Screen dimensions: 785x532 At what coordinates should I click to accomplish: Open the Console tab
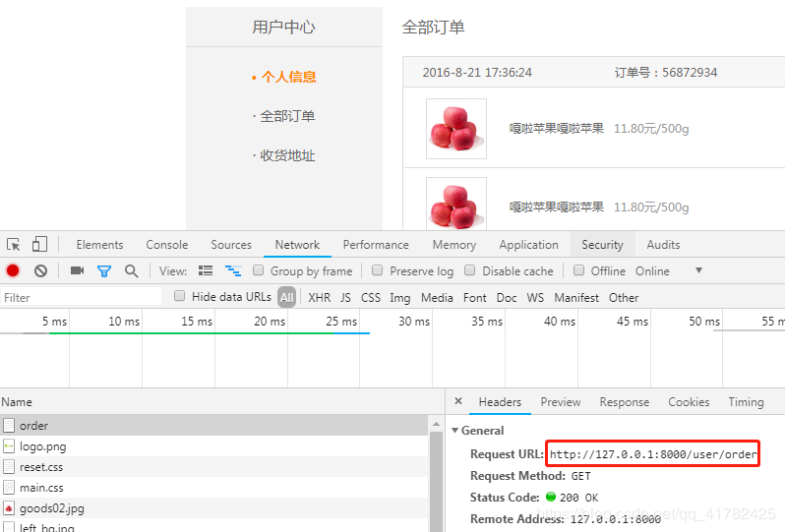(166, 245)
